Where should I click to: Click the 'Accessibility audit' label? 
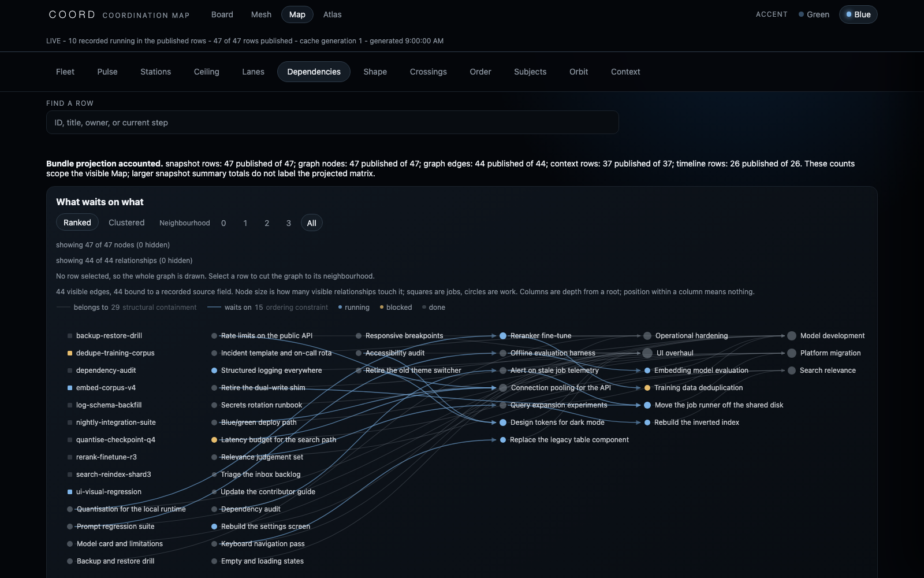click(x=395, y=353)
